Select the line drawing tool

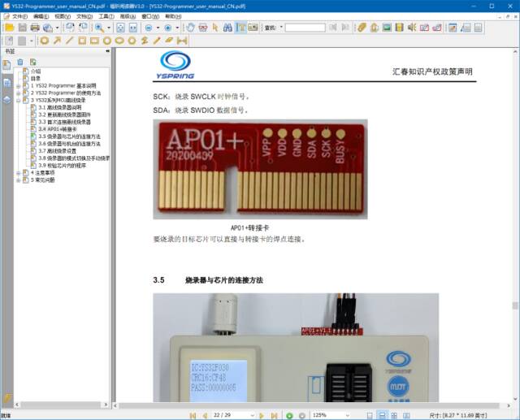(69, 41)
